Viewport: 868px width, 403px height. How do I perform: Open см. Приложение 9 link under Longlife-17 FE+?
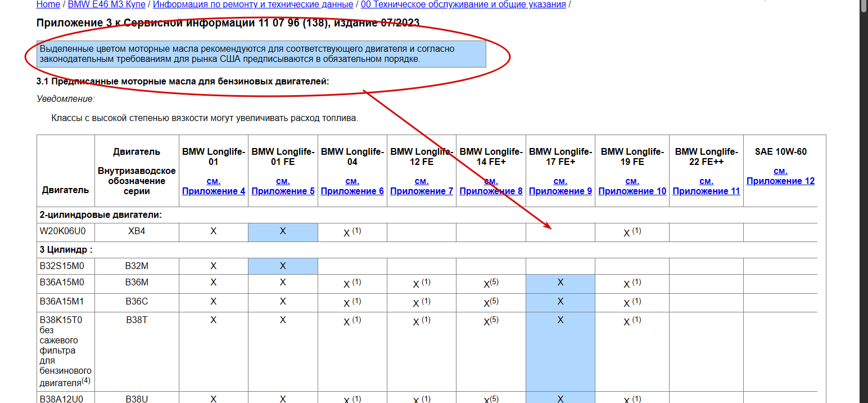point(560,186)
